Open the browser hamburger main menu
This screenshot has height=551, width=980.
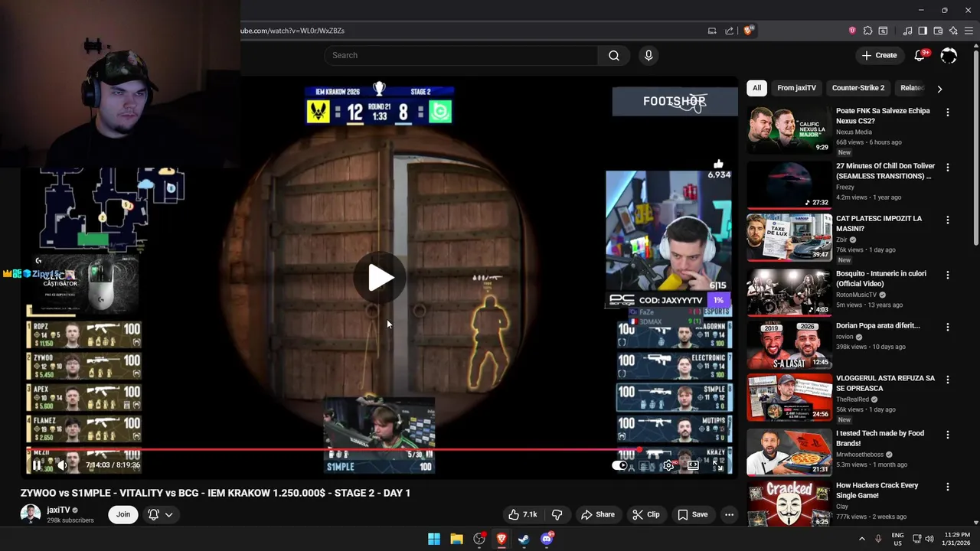click(x=969, y=31)
